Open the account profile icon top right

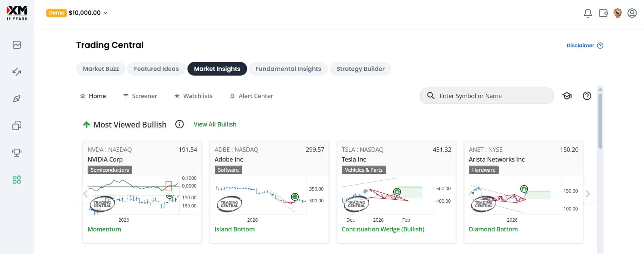[x=632, y=13]
